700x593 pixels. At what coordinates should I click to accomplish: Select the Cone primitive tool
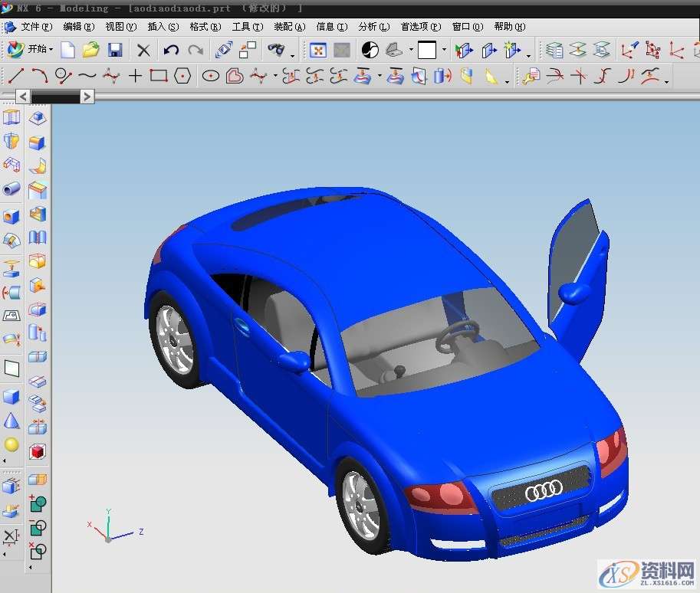12,421
